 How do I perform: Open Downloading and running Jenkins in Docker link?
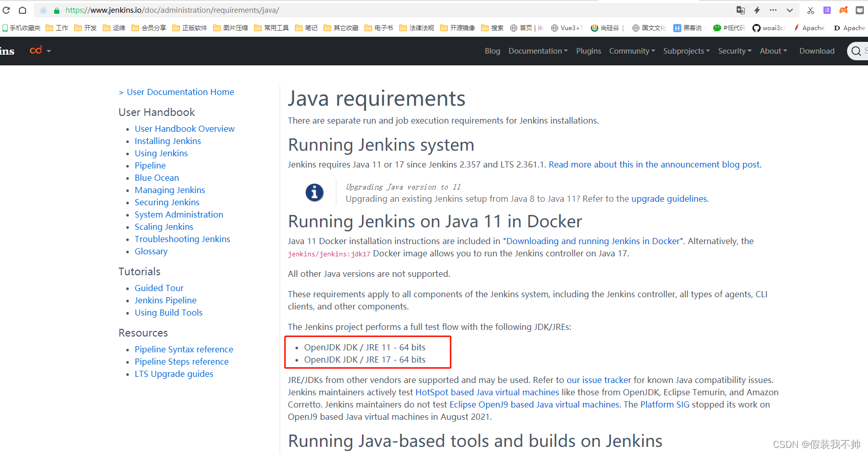tap(593, 241)
